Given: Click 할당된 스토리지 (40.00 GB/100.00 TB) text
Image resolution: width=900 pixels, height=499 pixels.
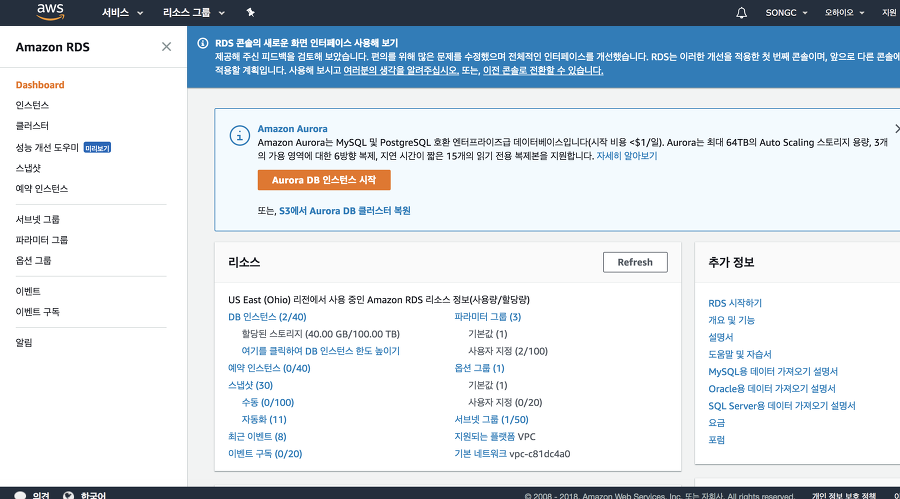Looking at the screenshot, I should tap(321, 334).
